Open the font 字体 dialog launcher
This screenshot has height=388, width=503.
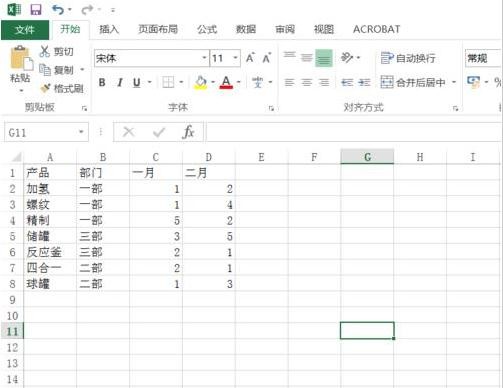pos(271,108)
